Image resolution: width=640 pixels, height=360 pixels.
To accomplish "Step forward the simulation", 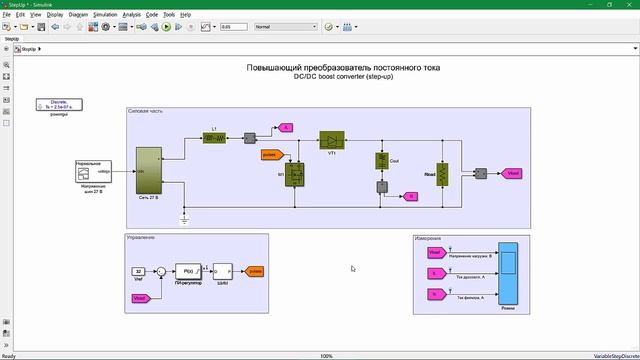I will coord(179,27).
